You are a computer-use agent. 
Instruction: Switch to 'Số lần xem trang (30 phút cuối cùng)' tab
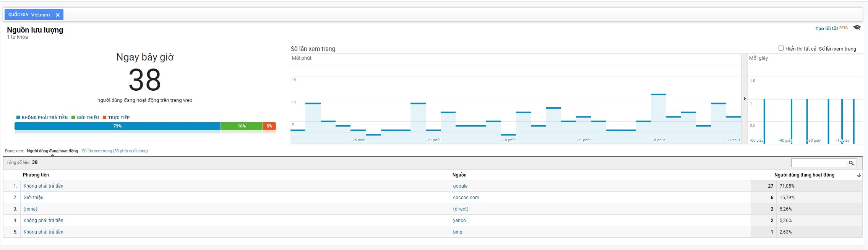click(x=115, y=151)
